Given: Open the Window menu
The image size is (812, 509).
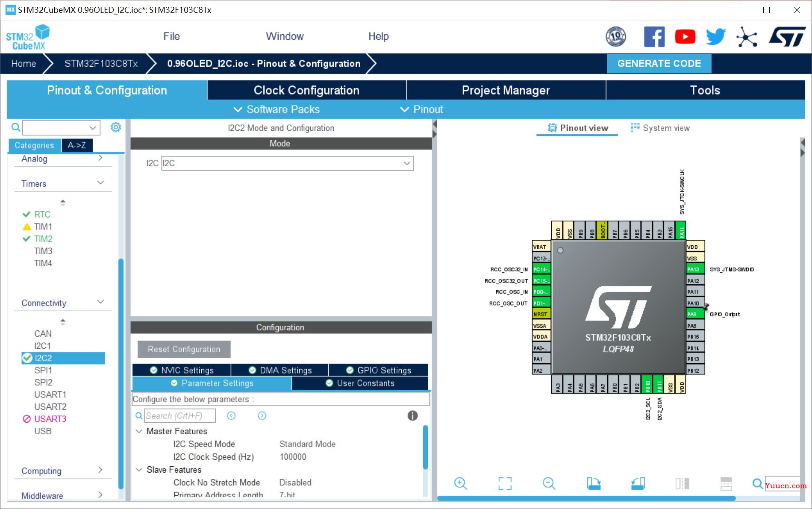Looking at the screenshot, I should coord(285,36).
